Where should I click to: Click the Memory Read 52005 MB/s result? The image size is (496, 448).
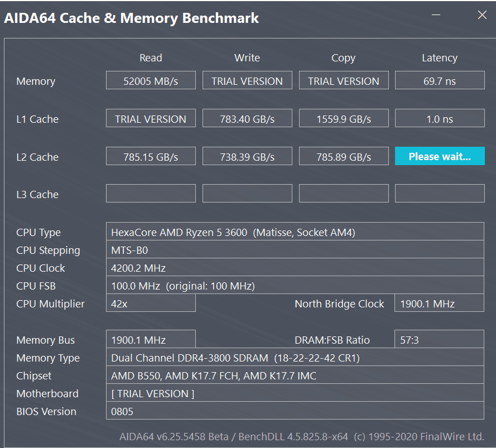151,80
